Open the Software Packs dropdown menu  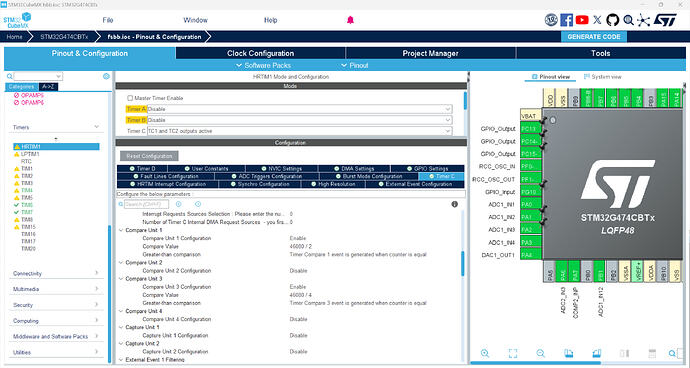[264, 65]
